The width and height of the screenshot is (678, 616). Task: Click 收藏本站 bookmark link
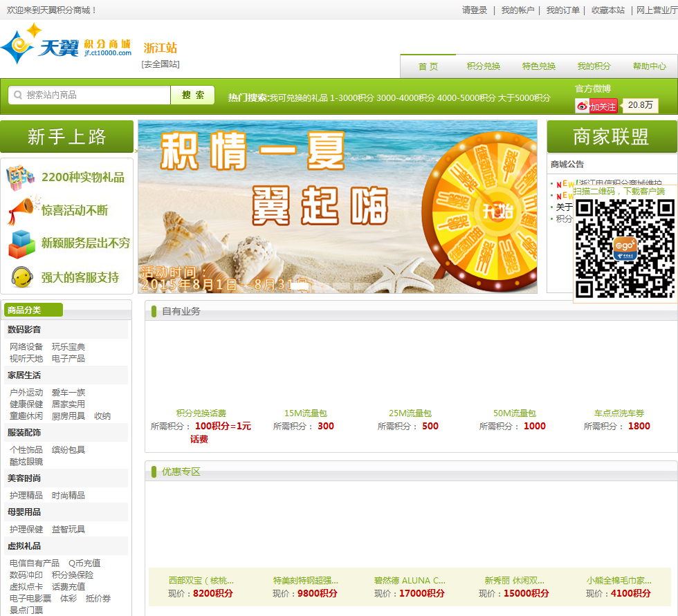point(608,10)
